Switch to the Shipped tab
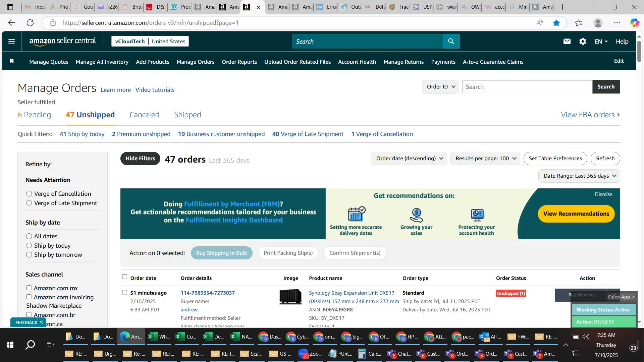The width and height of the screenshot is (644, 362). click(x=187, y=115)
